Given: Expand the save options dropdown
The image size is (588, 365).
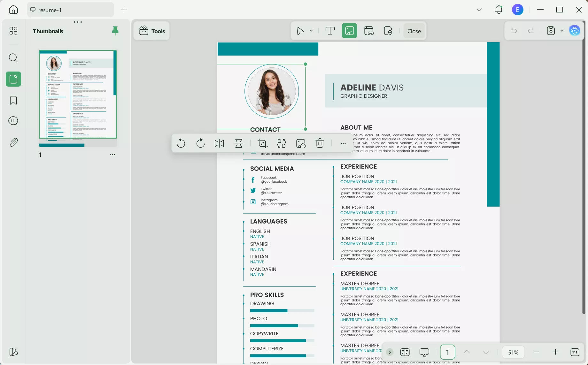Looking at the screenshot, I should point(562,30).
